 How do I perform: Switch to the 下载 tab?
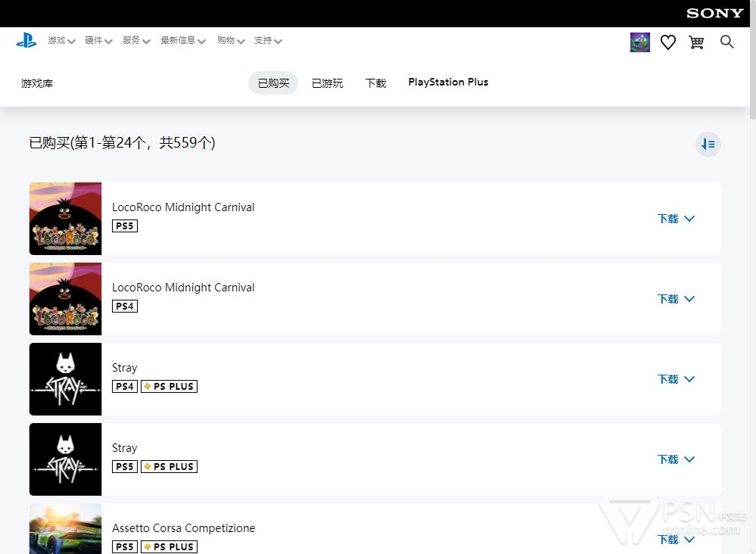375,83
